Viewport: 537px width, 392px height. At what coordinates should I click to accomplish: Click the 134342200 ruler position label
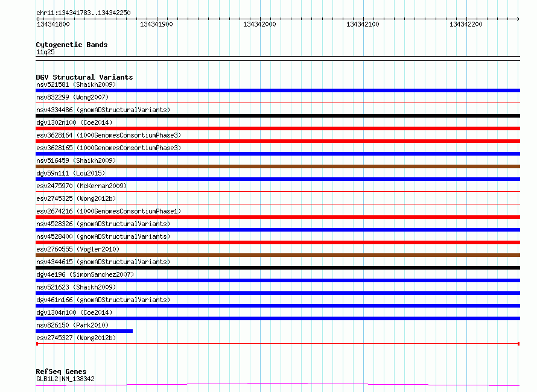pos(466,24)
